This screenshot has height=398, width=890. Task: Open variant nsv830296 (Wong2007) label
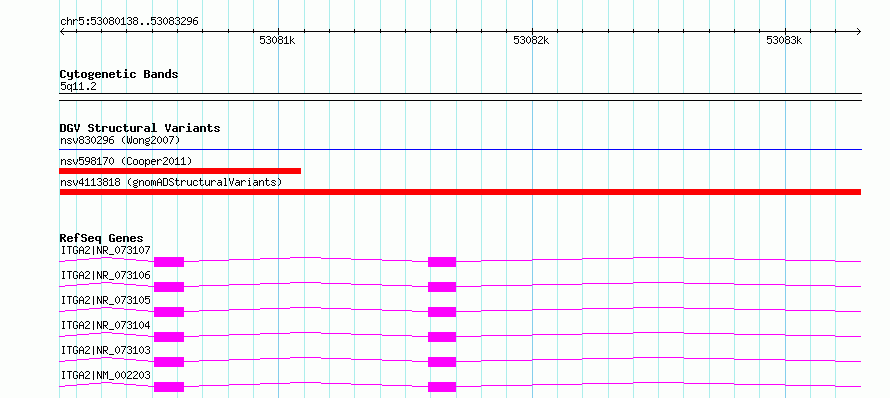pyautogui.click(x=120, y=140)
